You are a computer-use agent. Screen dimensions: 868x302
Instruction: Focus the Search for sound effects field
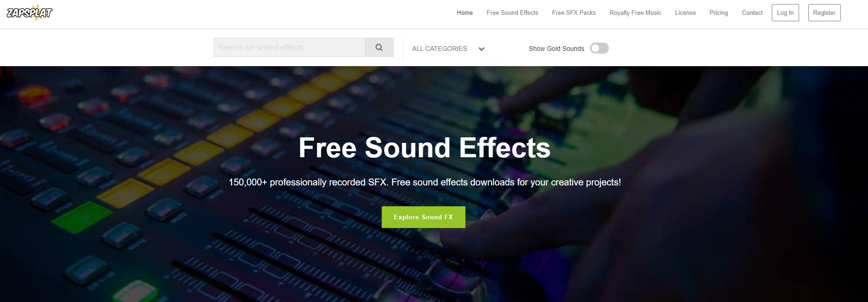click(290, 48)
